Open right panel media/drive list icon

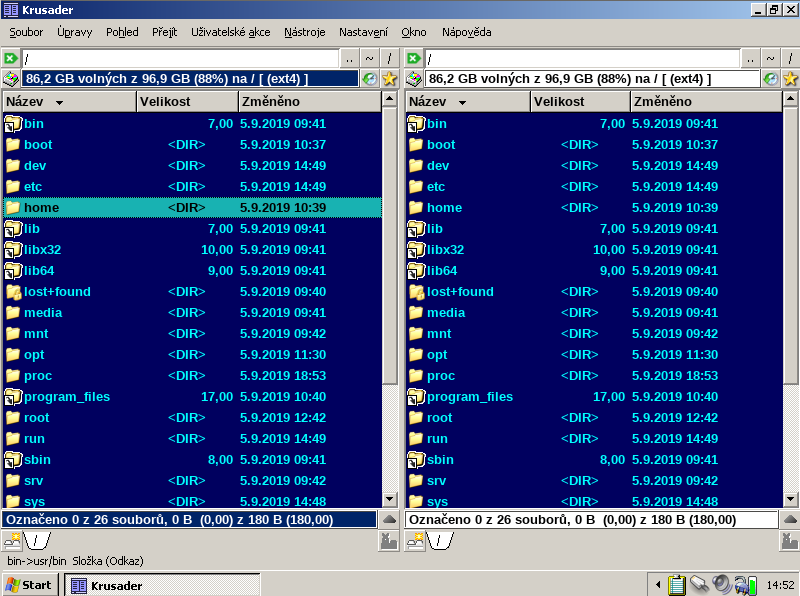click(x=414, y=79)
